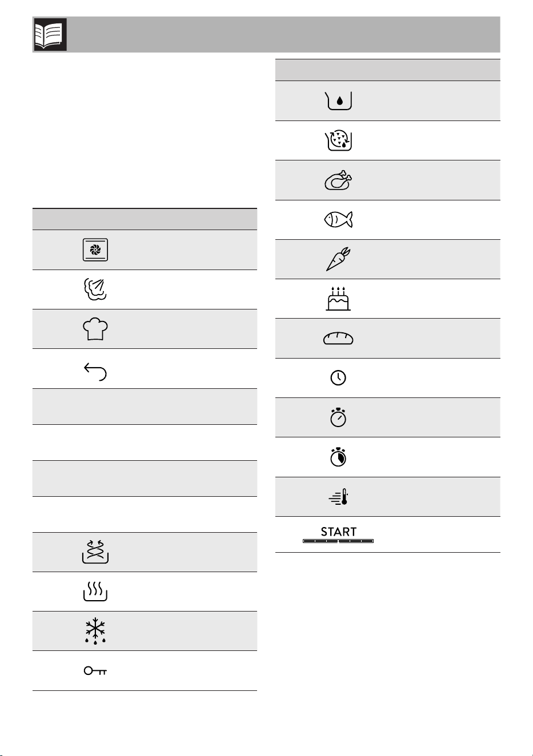The height and width of the screenshot is (756, 533).
Task: Click the return back arrow icon
Action: click(x=95, y=372)
